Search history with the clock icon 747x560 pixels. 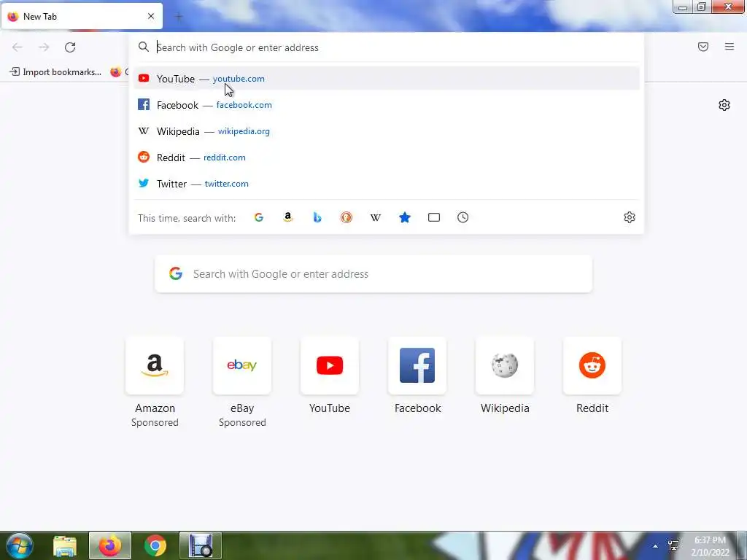[x=463, y=217]
